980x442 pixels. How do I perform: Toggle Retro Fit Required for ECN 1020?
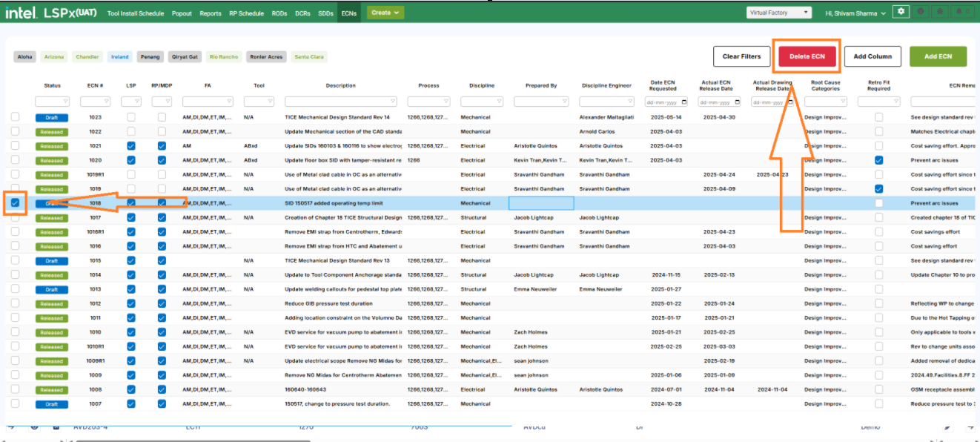coord(878,160)
